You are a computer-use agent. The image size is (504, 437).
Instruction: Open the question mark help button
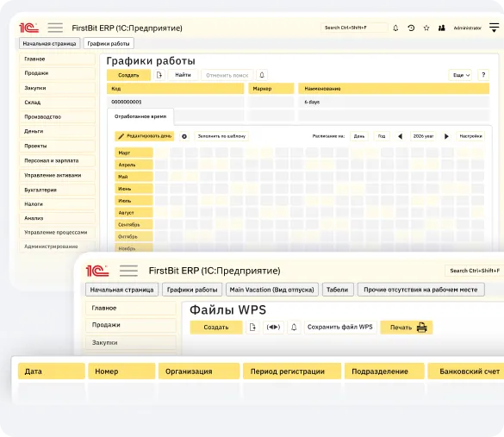(x=483, y=75)
